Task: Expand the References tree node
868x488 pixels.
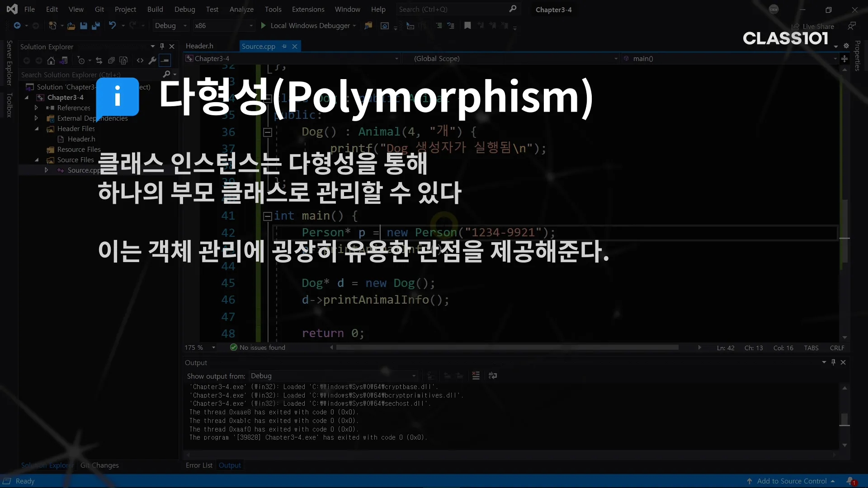Action: (36, 108)
